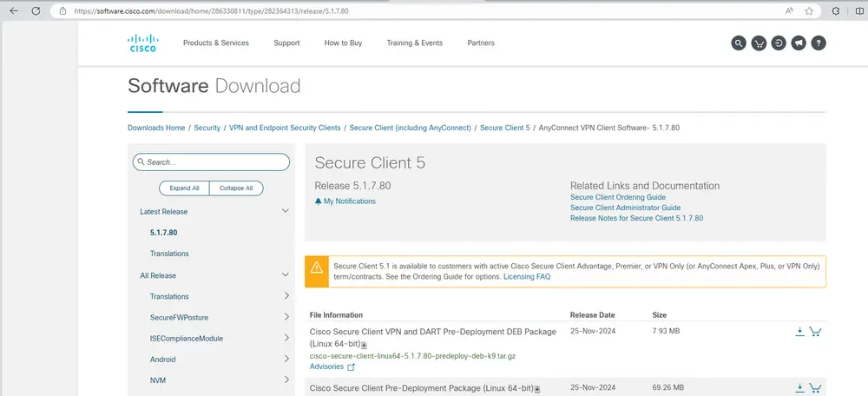Download the DEB Package file
The height and width of the screenshot is (396, 868).
tap(799, 331)
